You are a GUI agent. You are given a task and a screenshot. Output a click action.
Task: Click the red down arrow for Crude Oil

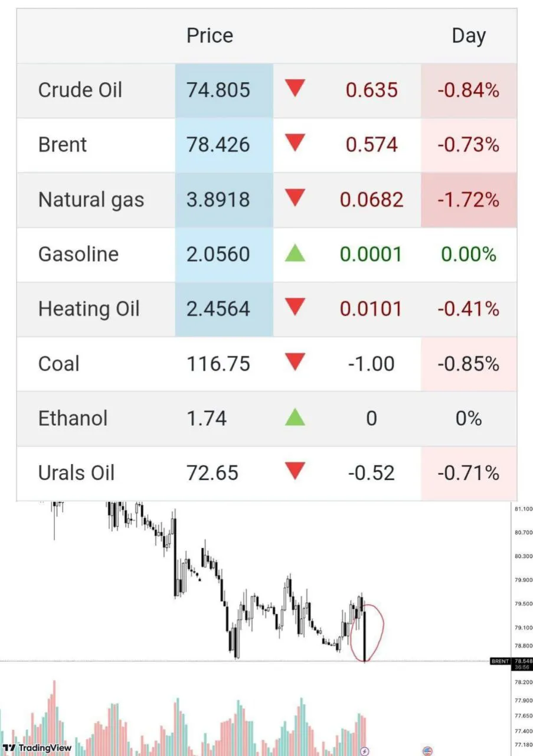coord(295,89)
